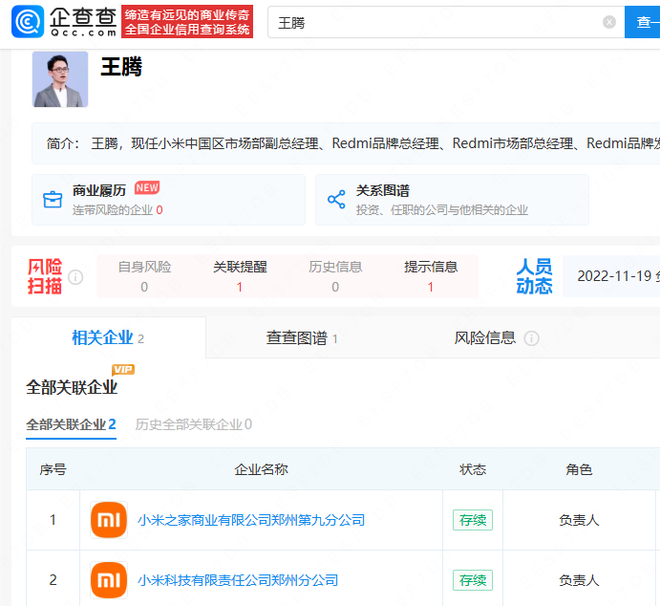Screen dimensions: 660x606
Task: Click Xiaomi logo of 小米之家商业有限公司
Action: click(108, 520)
